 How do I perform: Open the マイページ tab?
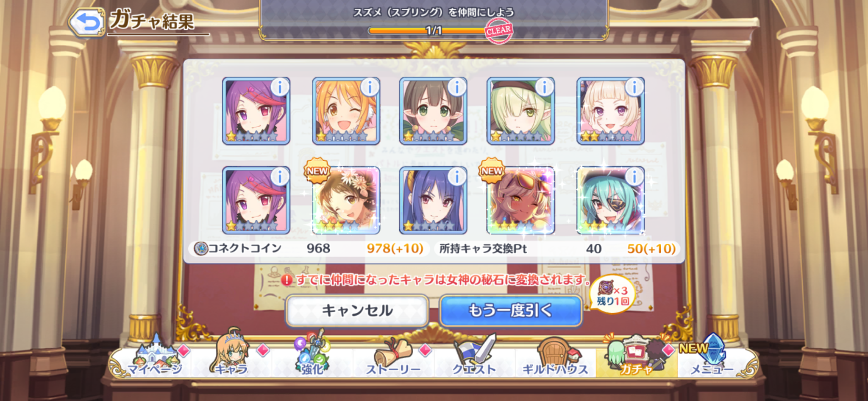(154, 359)
